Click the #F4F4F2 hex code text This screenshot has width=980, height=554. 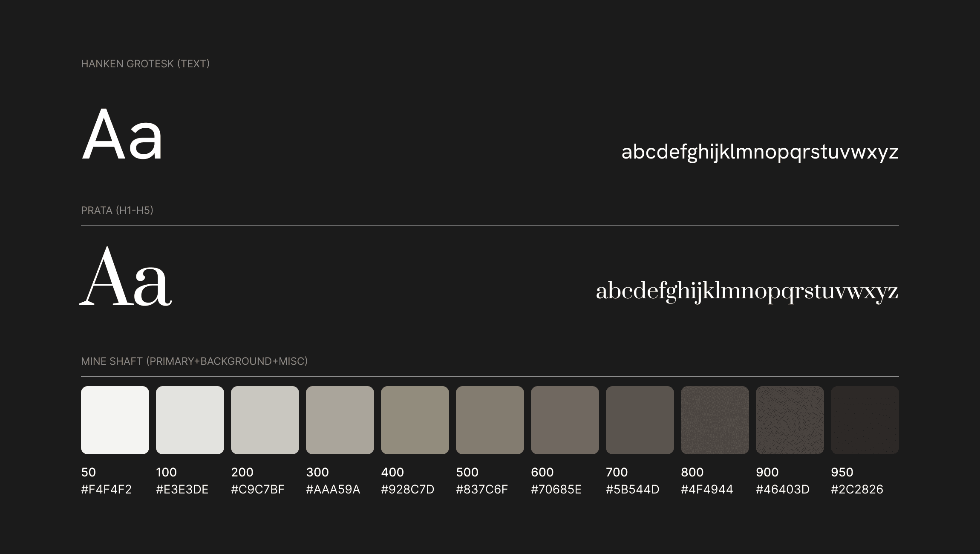(x=107, y=489)
